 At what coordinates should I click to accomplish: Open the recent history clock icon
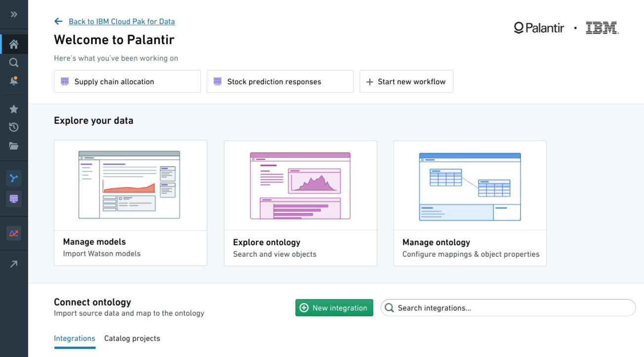[x=14, y=128]
